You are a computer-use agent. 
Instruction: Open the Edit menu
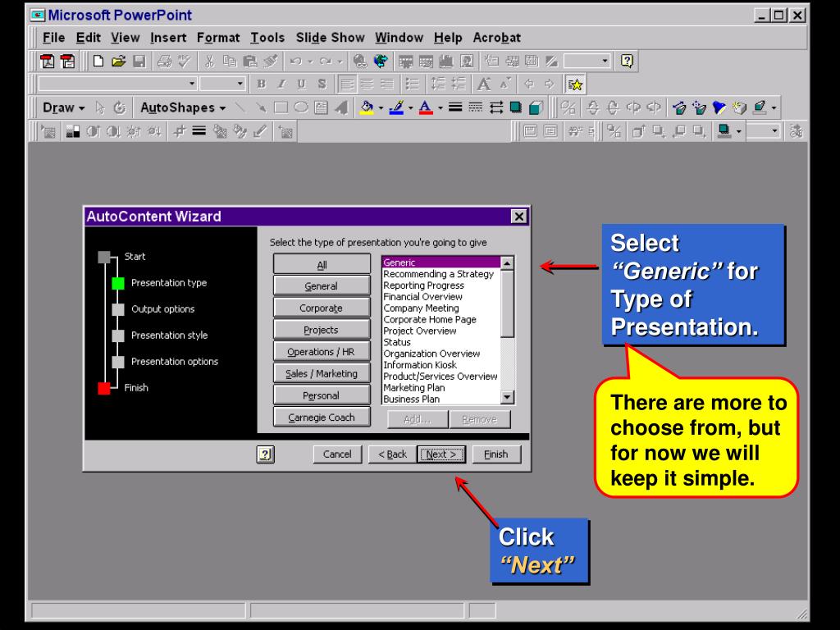[x=89, y=38]
